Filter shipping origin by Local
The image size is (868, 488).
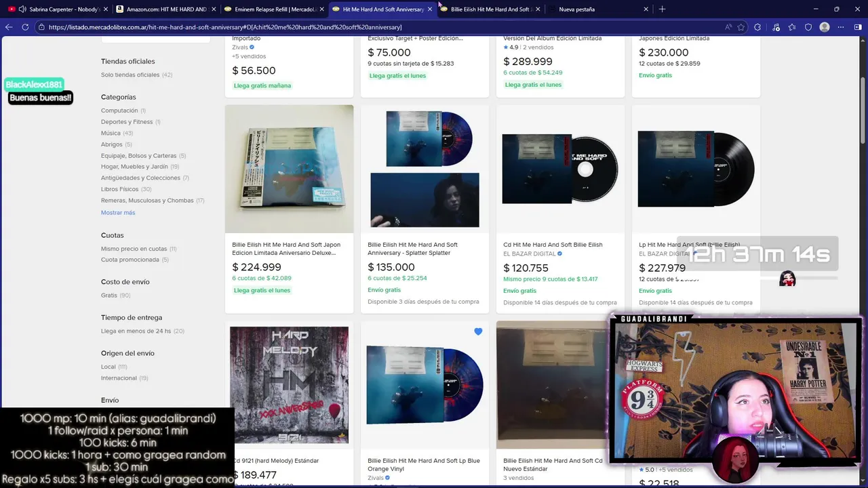[114, 367]
